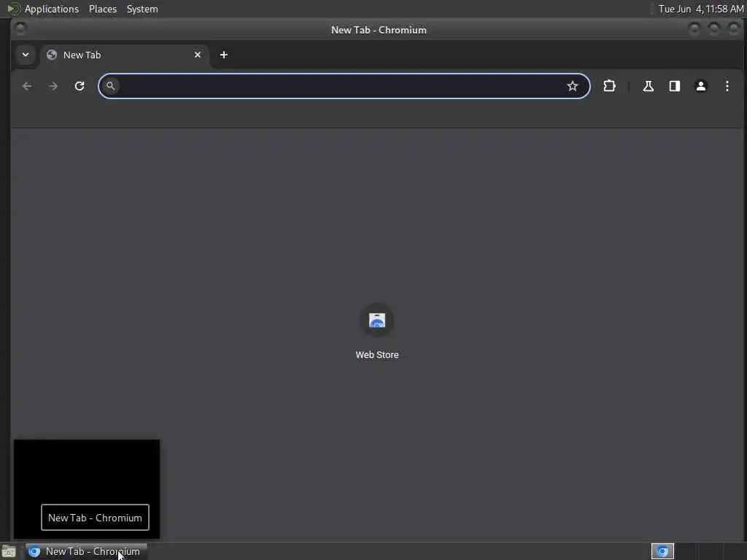Bookmark this tab with the star icon
The height and width of the screenshot is (560, 747).
click(x=572, y=86)
